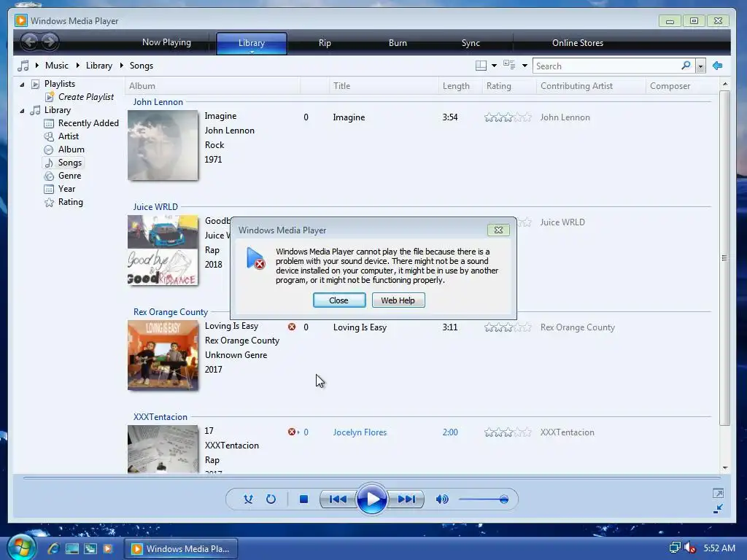
Task: Collapse the Playlists tree node
Action: pos(22,85)
